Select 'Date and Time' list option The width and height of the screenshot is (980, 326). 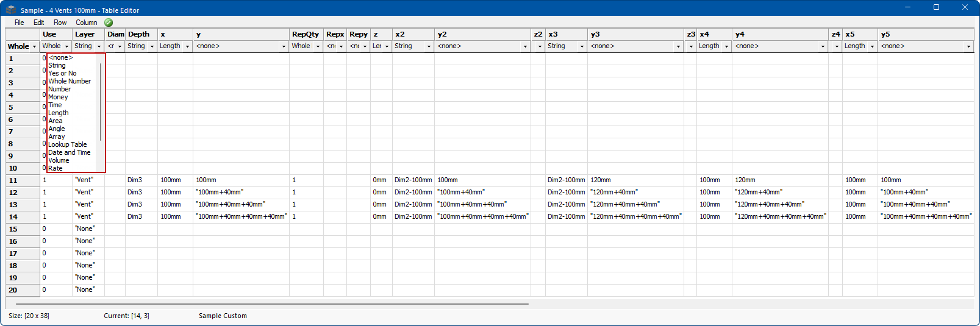click(70, 152)
